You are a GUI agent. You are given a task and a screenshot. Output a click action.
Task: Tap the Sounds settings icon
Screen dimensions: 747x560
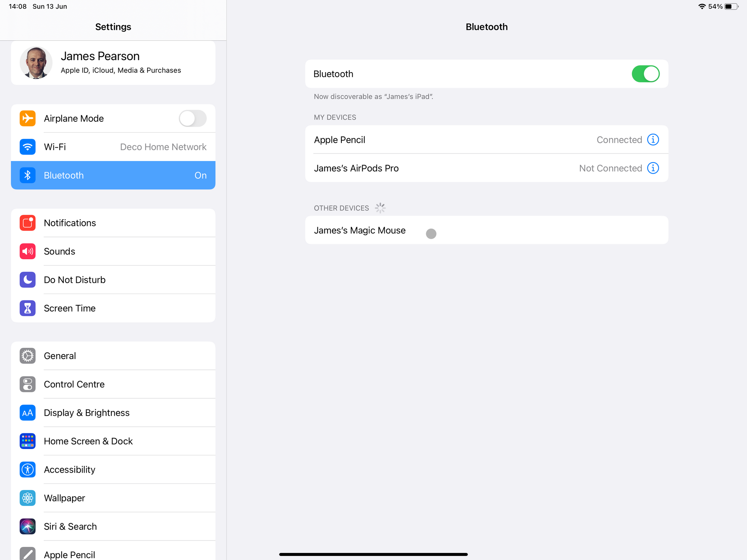click(27, 251)
